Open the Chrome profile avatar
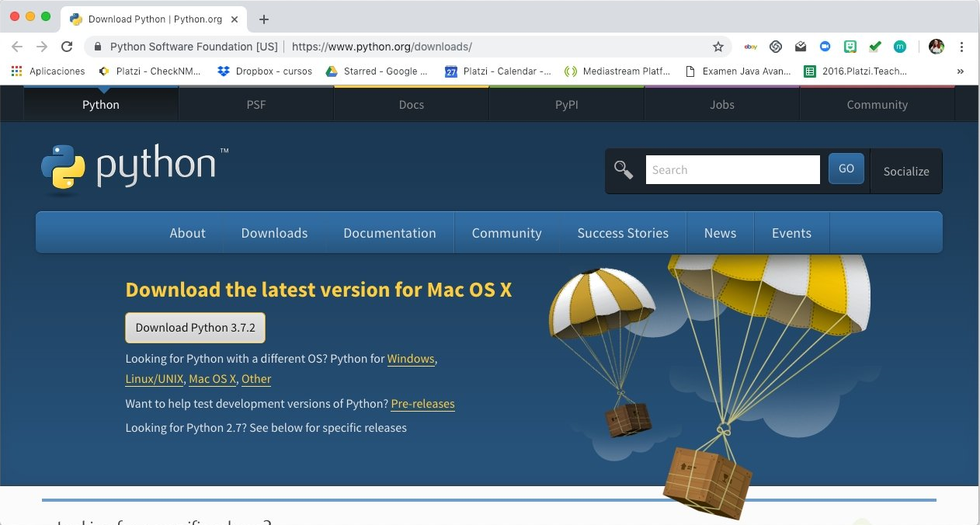Screen dimensions: 980x525 coord(937,47)
